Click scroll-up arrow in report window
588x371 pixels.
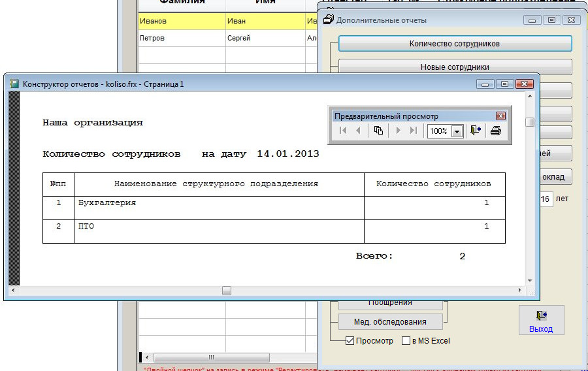(530, 96)
